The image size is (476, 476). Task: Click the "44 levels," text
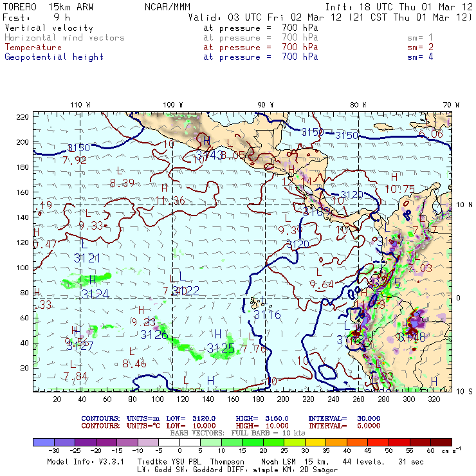click(363, 462)
